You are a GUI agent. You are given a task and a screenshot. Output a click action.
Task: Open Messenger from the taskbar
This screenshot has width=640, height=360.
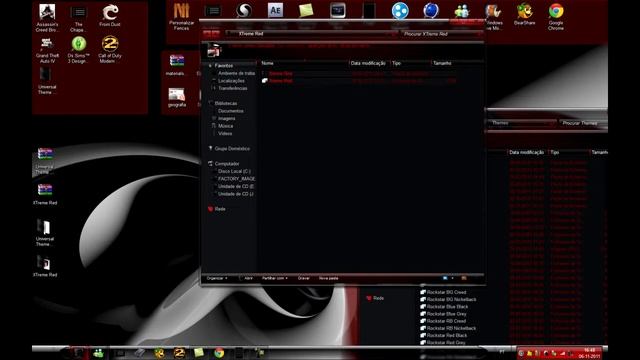[x=98, y=353]
